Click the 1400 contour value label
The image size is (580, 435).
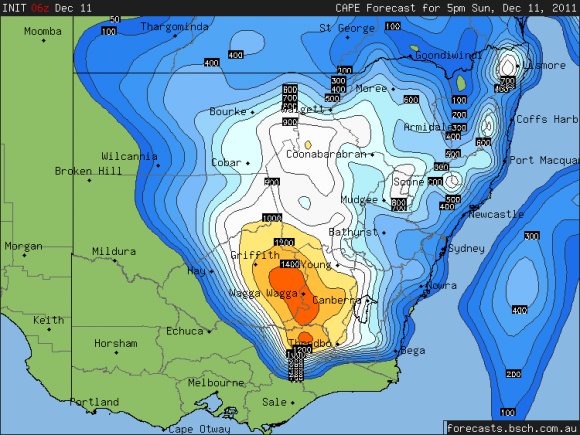coord(290,264)
